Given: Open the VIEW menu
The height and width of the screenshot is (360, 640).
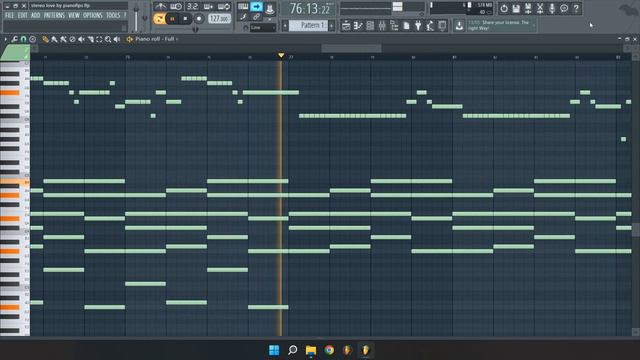Looking at the screenshot, I should pyautogui.click(x=74, y=16).
